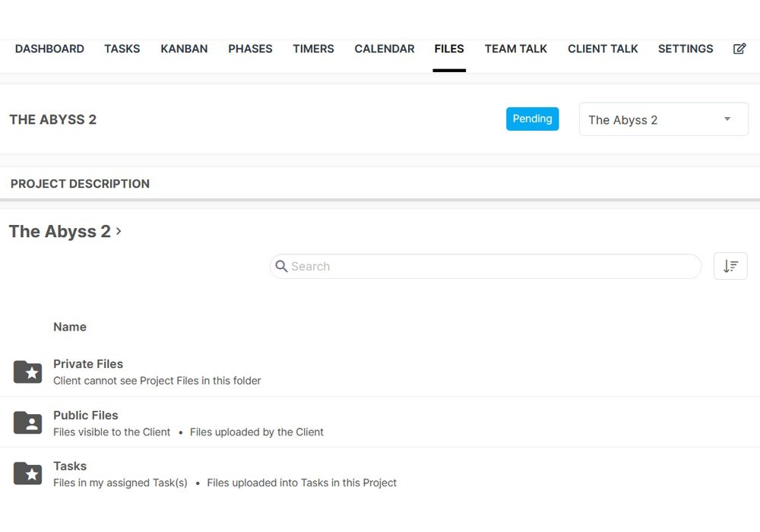Go to the Timers tab
The image size is (760, 532).
[x=313, y=49]
